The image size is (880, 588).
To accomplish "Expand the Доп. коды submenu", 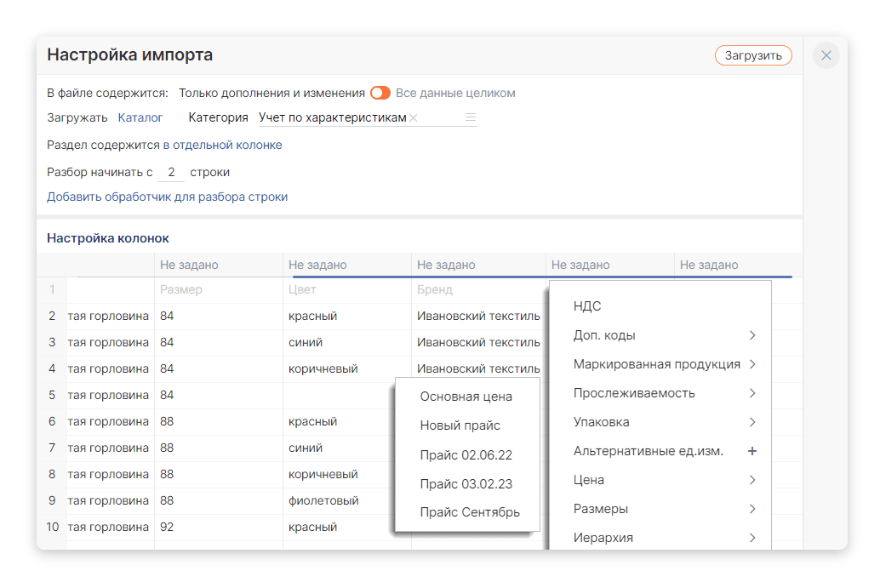I will 751,335.
